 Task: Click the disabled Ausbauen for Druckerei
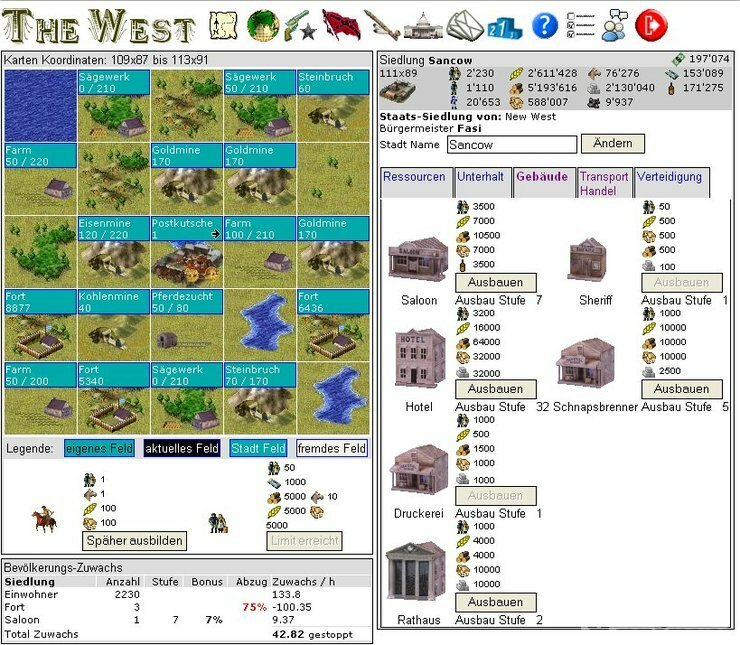point(496,495)
